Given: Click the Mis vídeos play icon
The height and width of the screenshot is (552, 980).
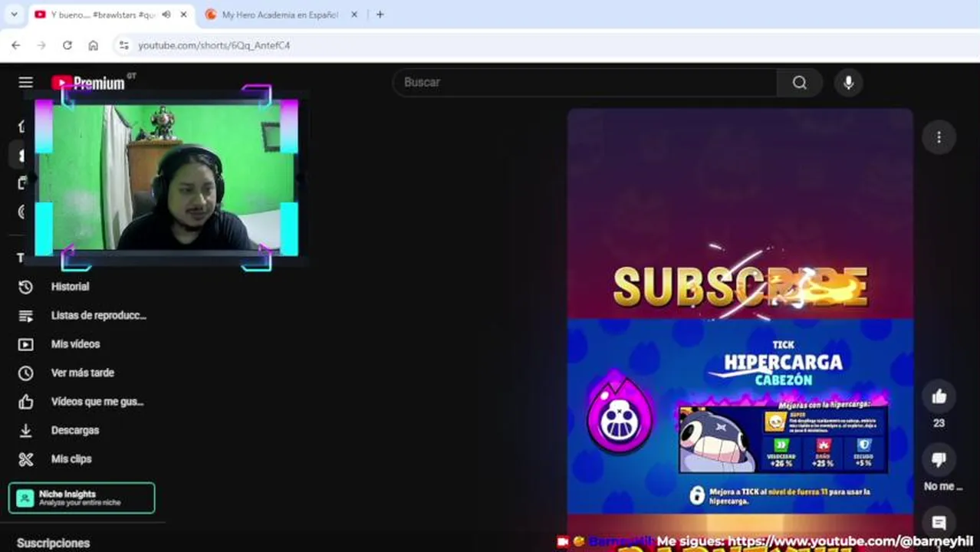Looking at the screenshot, I should point(26,344).
